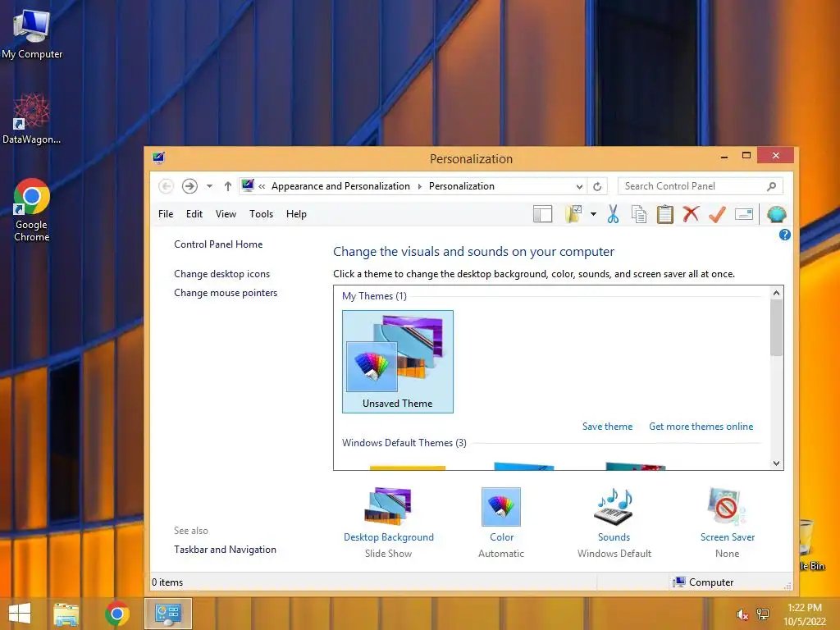
Task: Click the Windows Default Themes (3) heading
Action: point(404,442)
